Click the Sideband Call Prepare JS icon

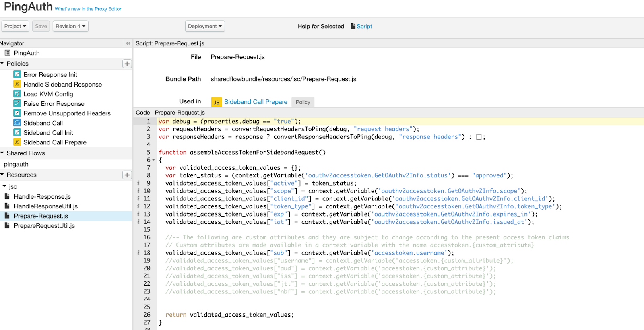17,142
